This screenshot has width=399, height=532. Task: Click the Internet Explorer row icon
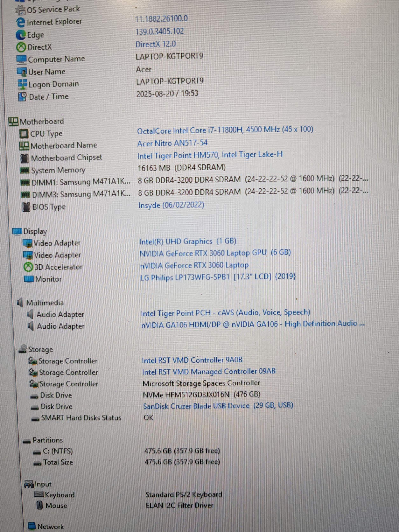click(x=20, y=22)
